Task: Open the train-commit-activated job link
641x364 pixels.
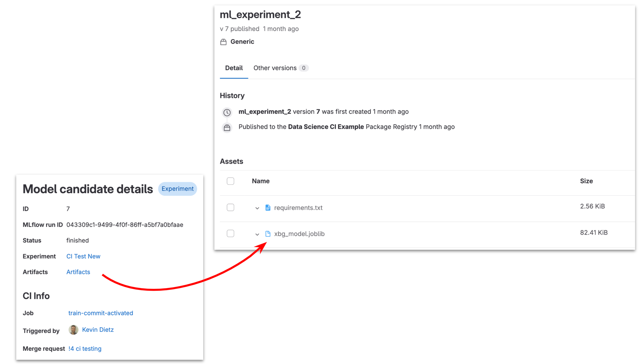Action: click(x=101, y=313)
